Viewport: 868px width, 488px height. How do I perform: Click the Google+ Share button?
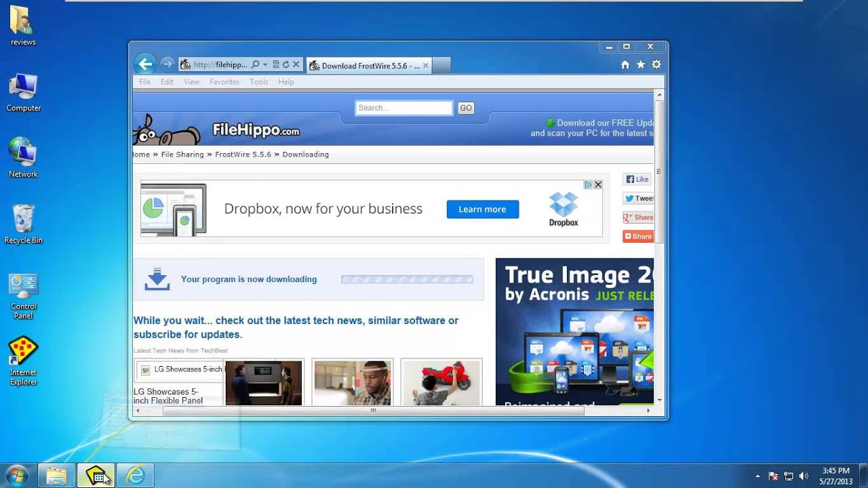tap(639, 218)
